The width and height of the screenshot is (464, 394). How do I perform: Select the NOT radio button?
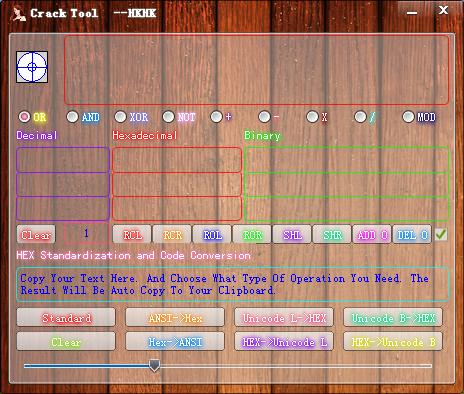pos(168,117)
